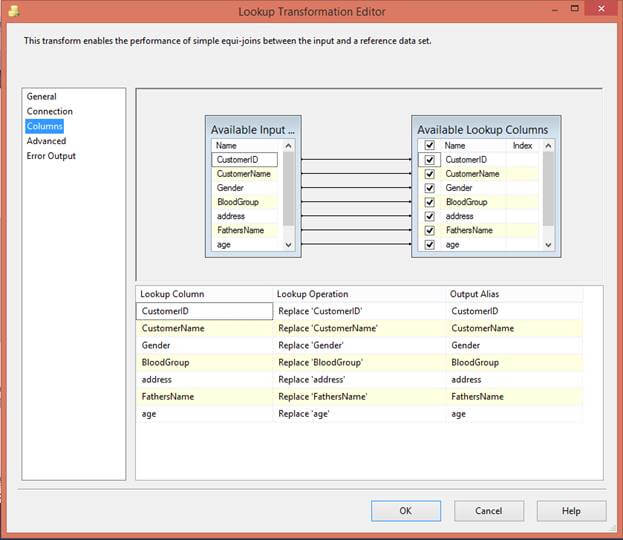Screen dimensions: 623x540
Task: Uncheck FathersName in Available Lookup Columns
Action: (430, 230)
